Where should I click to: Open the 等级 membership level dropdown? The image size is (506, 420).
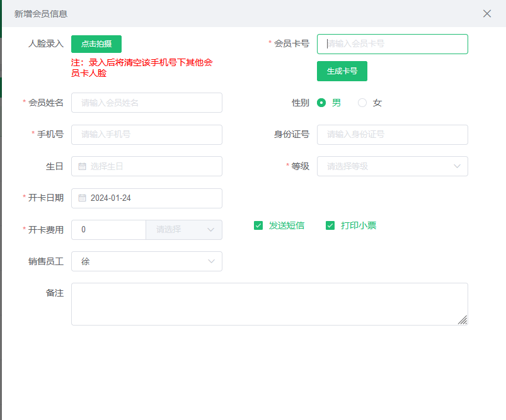point(392,166)
